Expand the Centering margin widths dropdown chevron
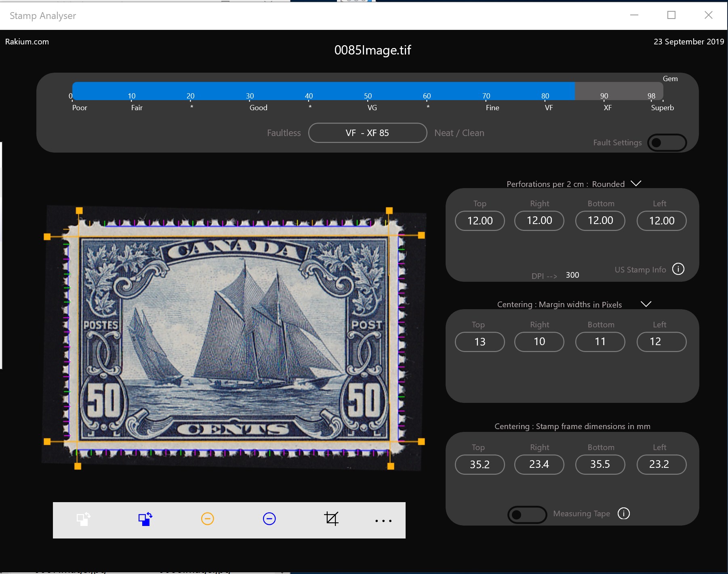 coord(646,304)
